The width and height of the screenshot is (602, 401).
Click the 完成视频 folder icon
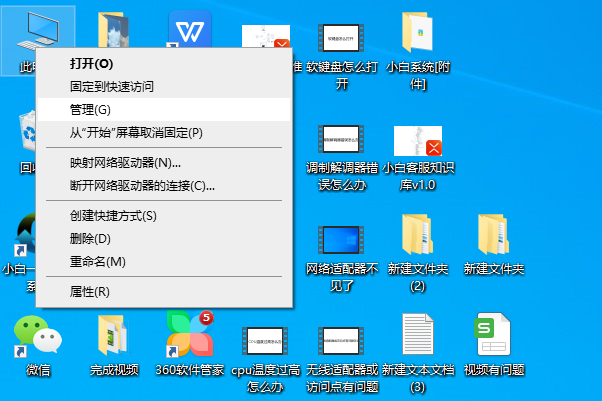pyautogui.click(x=113, y=336)
